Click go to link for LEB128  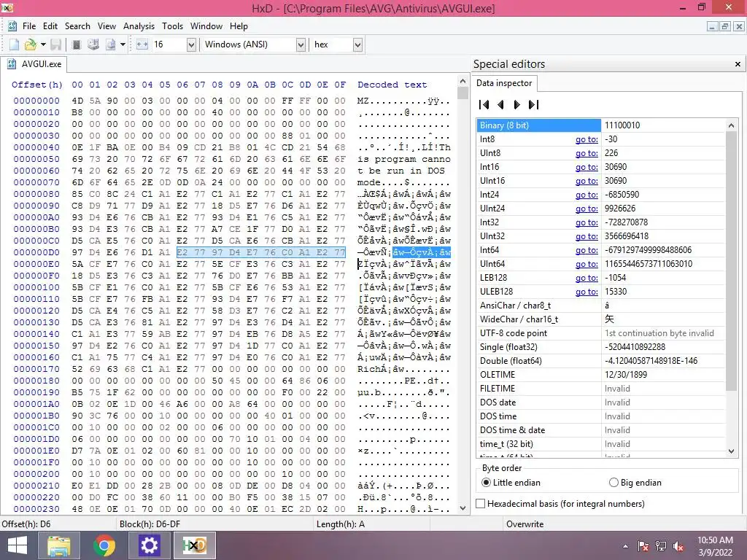[587, 278]
